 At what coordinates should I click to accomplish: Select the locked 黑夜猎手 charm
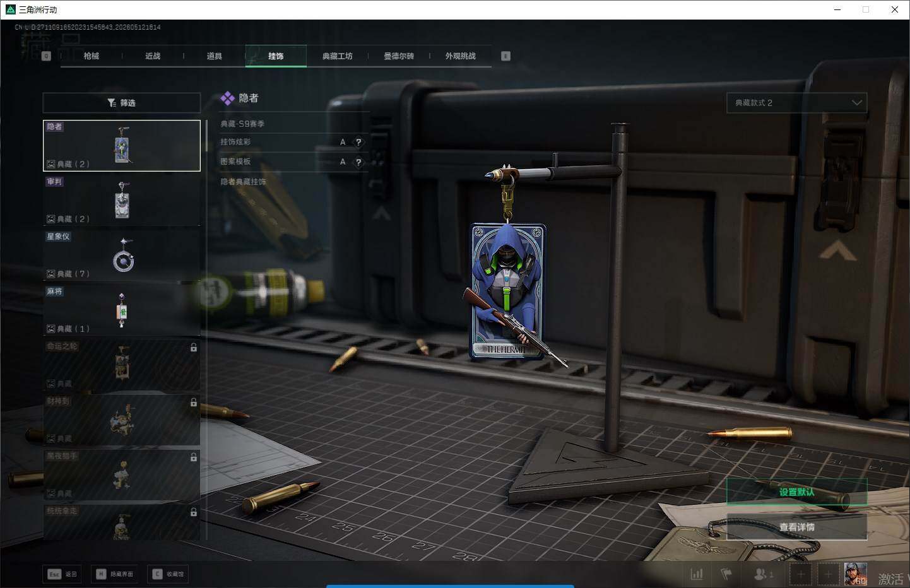(x=122, y=475)
